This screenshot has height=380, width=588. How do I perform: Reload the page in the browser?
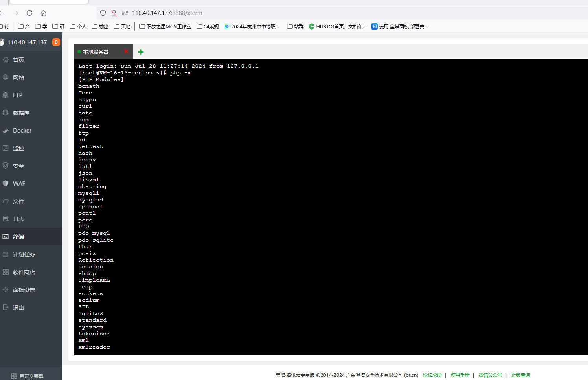pyautogui.click(x=29, y=13)
